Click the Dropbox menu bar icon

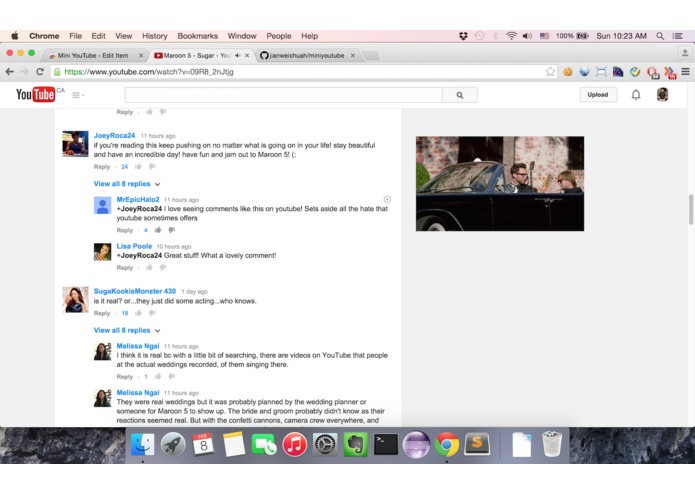tap(463, 36)
